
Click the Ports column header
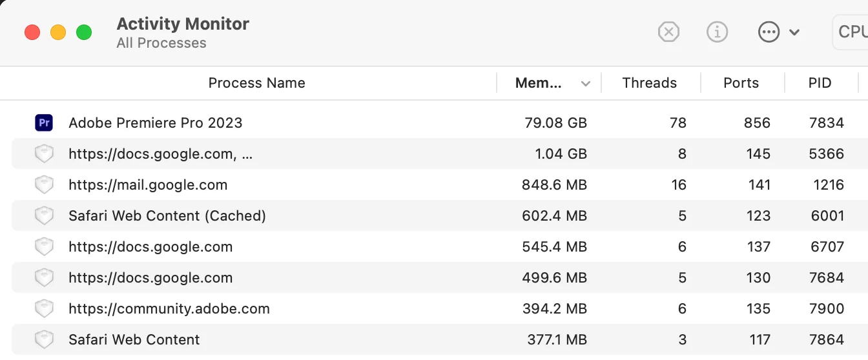(x=741, y=83)
